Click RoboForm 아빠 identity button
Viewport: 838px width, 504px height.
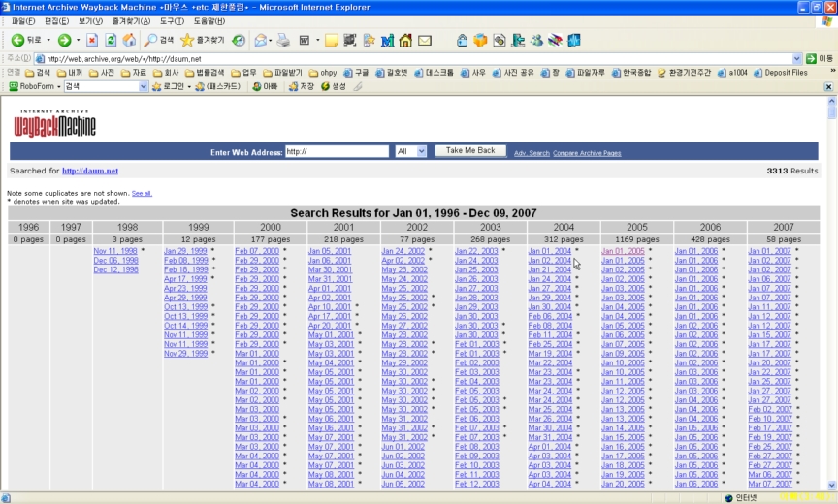tap(265, 86)
